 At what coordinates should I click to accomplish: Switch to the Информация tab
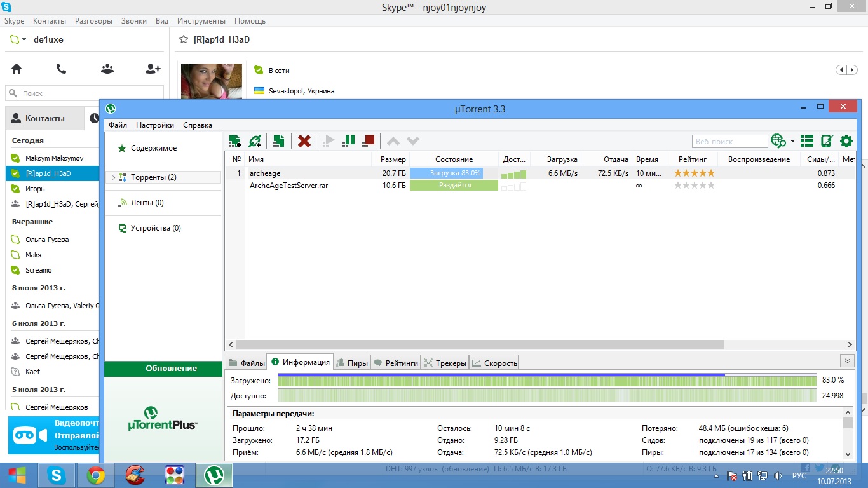(x=300, y=362)
